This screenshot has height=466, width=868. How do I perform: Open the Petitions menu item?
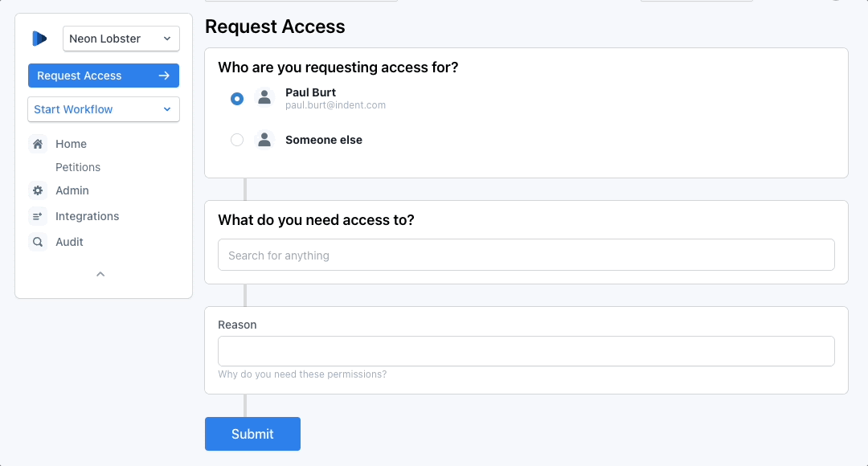[x=78, y=167]
